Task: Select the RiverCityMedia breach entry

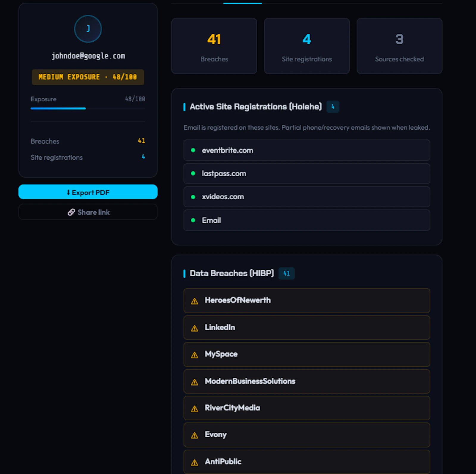Action: [307, 408]
